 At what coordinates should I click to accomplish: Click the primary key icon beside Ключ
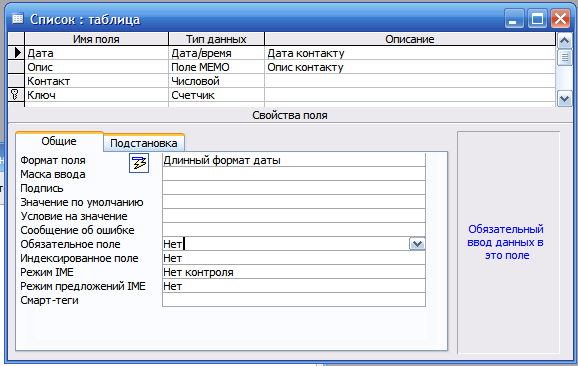[15, 95]
